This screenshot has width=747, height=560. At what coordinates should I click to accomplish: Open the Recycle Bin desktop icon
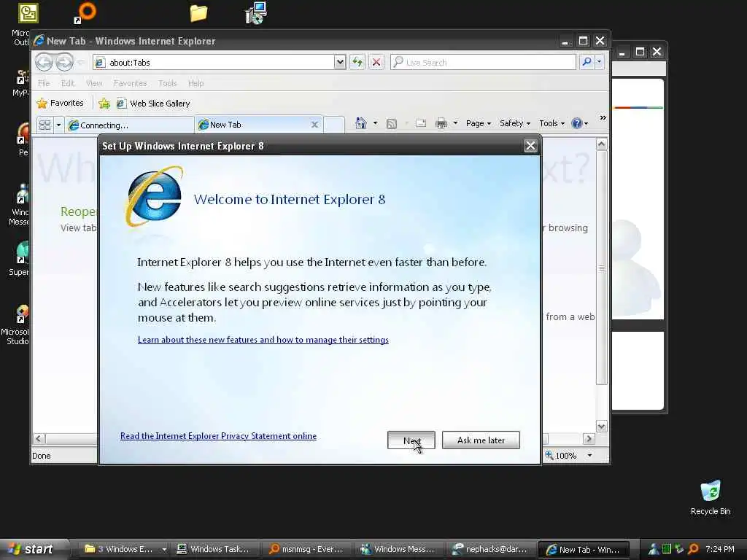tap(711, 498)
